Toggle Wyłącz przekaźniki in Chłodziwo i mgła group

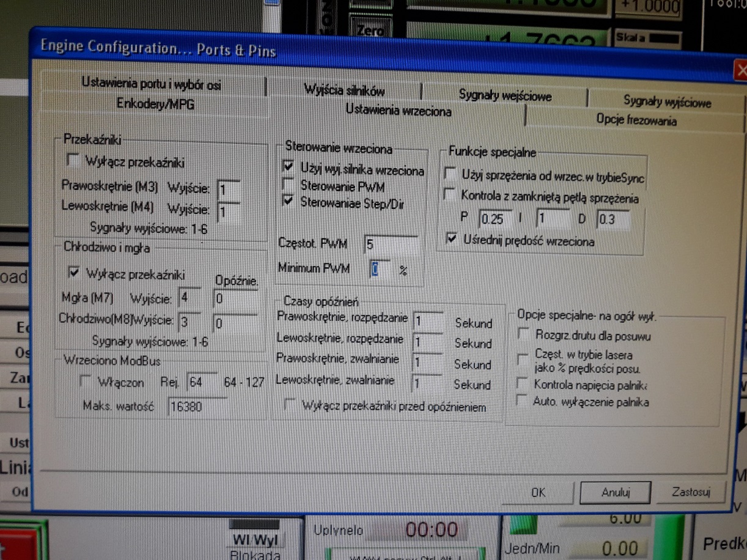(73, 272)
